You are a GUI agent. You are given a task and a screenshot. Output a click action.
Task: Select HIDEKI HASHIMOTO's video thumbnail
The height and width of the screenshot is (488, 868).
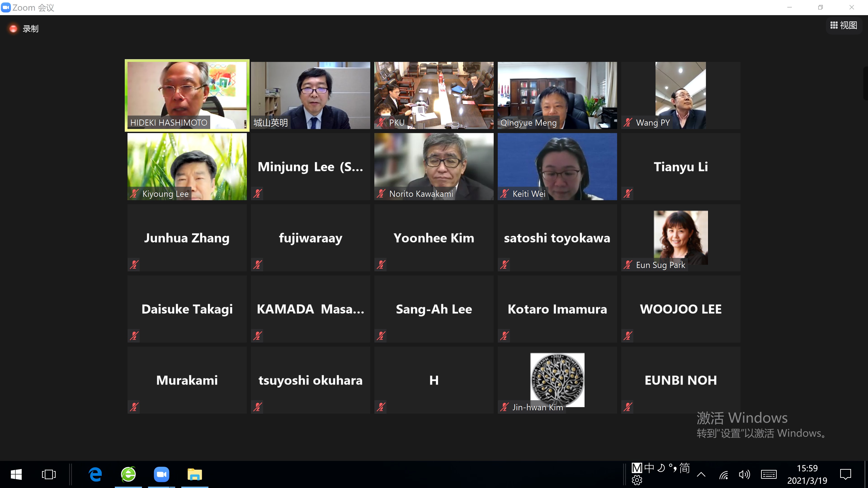tap(187, 95)
